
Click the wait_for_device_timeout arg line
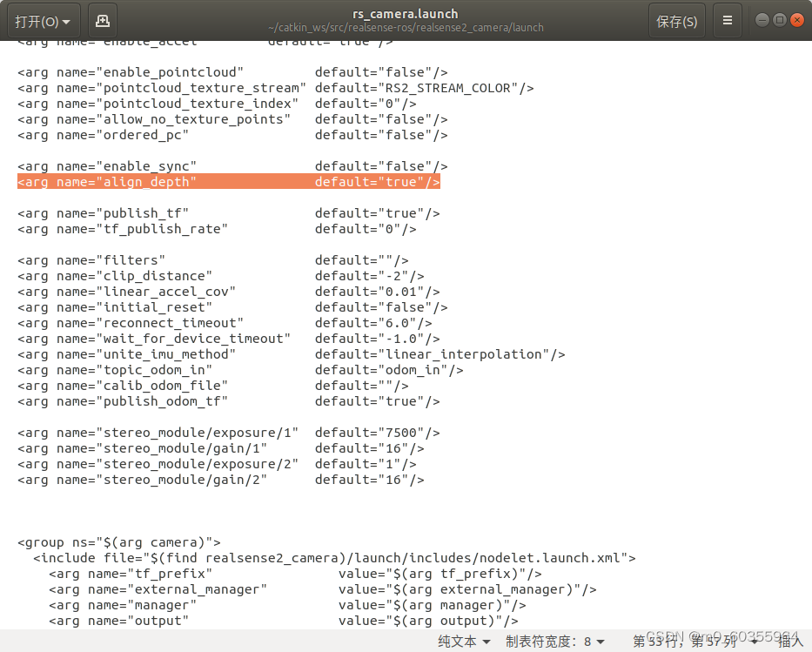[228, 339]
